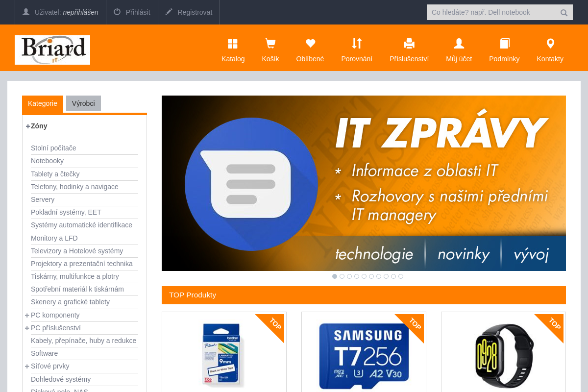
Task: Open Telefony, hodinky a navigace category
Action: [x=74, y=187]
